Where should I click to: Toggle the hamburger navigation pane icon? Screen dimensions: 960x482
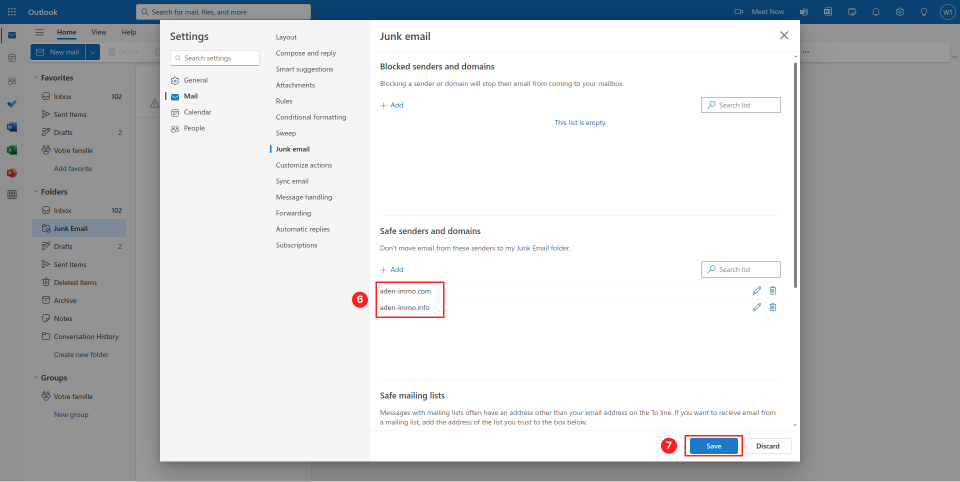point(39,32)
